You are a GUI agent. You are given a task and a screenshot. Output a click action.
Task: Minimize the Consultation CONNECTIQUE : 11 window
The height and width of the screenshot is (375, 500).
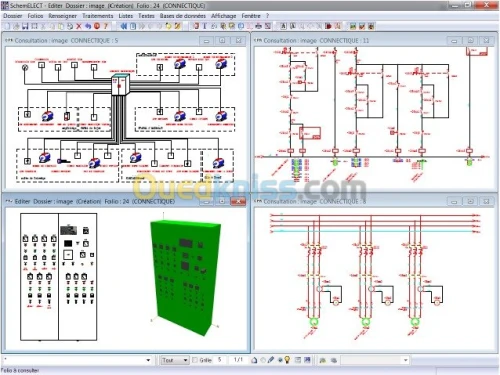(x=454, y=41)
